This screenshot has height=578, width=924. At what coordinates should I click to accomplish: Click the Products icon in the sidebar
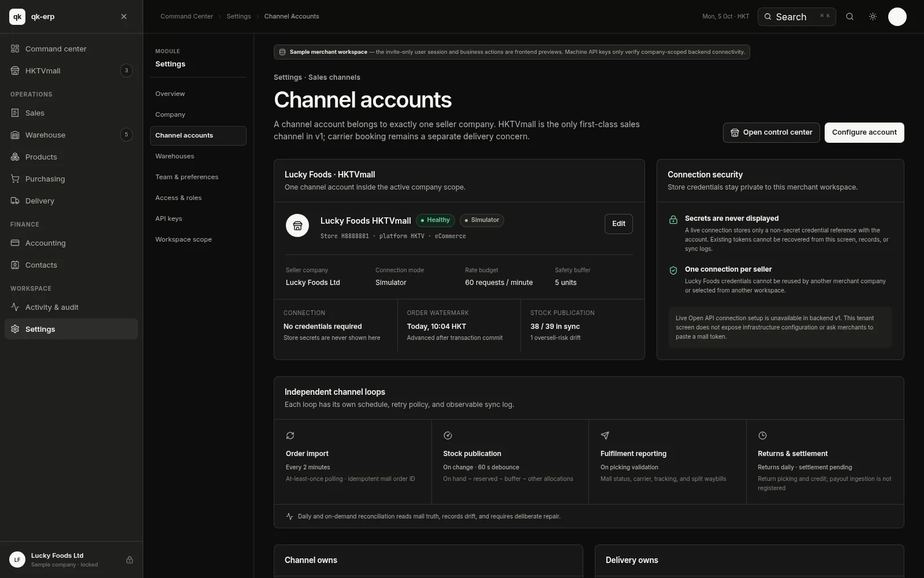pos(15,157)
